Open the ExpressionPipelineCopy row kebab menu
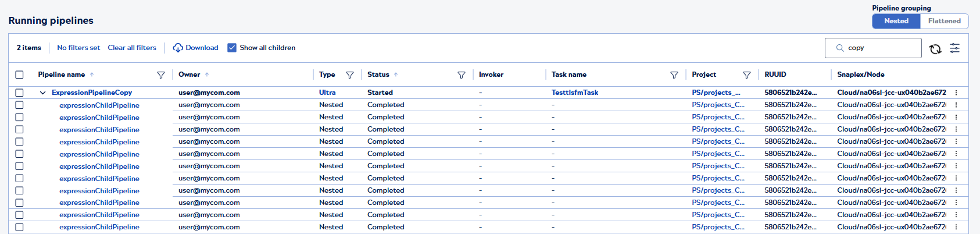 (x=956, y=93)
